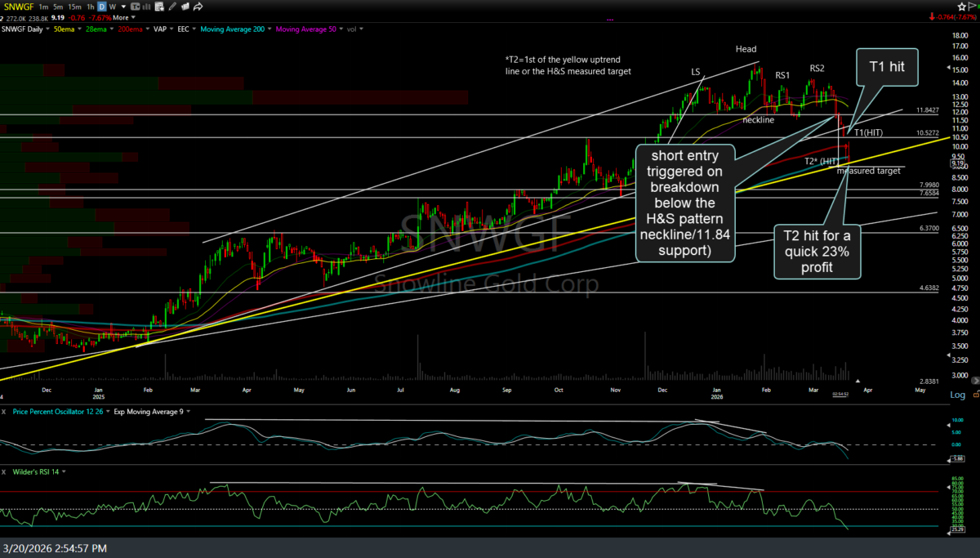This screenshot has width=980, height=558.
Task: Toggle the Log scale option
Action: pyautogui.click(x=957, y=395)
